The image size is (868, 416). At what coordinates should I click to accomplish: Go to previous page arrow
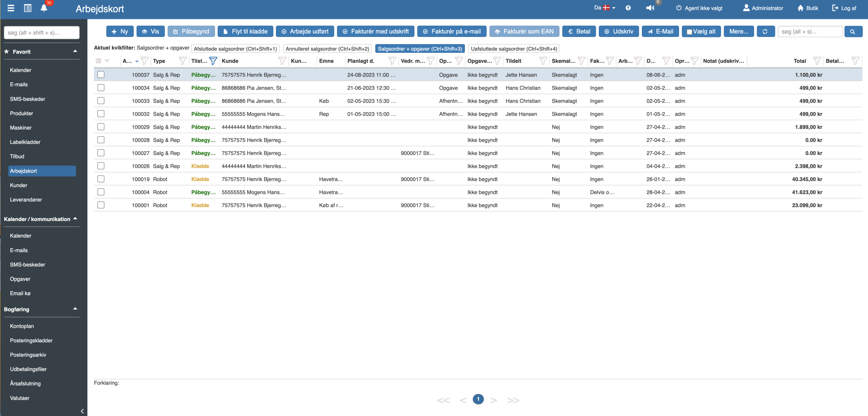(463, 400)
